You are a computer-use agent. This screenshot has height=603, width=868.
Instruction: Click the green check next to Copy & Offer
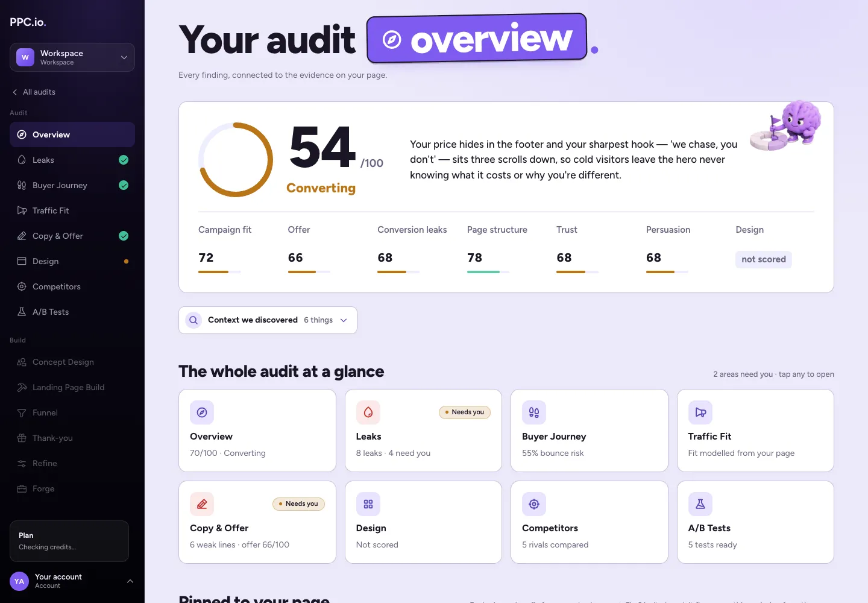pyautogui.click(x=124, y=236)
